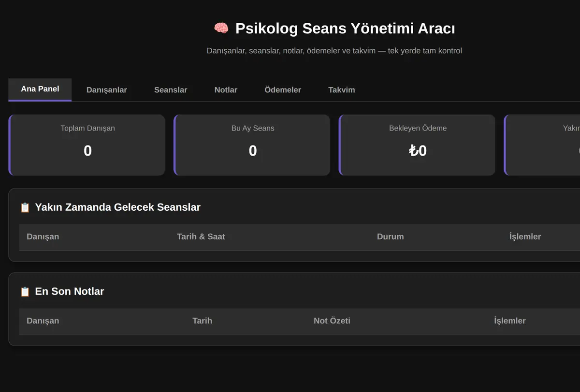This screenshot has width=580, height=392.
Task: Click the Psikolog Seans Yönetimi Aracı title
Action: pyautogui.click(x=345, y=29)
